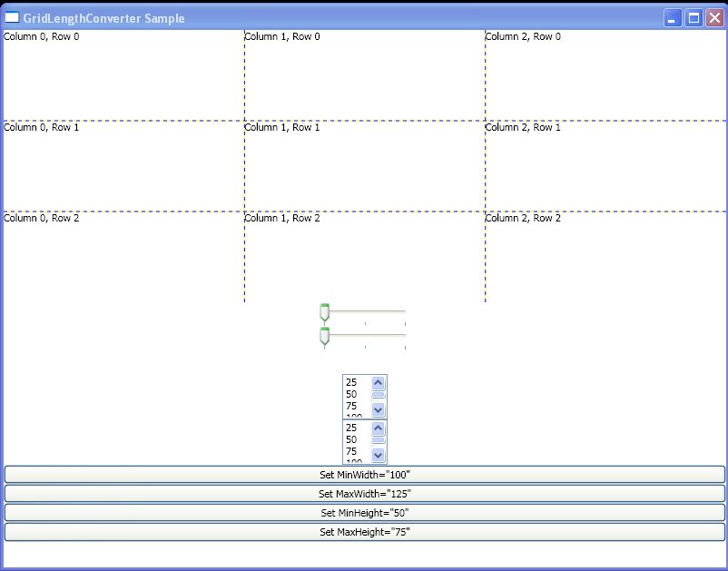Click the Set MaxHeight="75" button
728x571 pixels.
coord(365,532)
